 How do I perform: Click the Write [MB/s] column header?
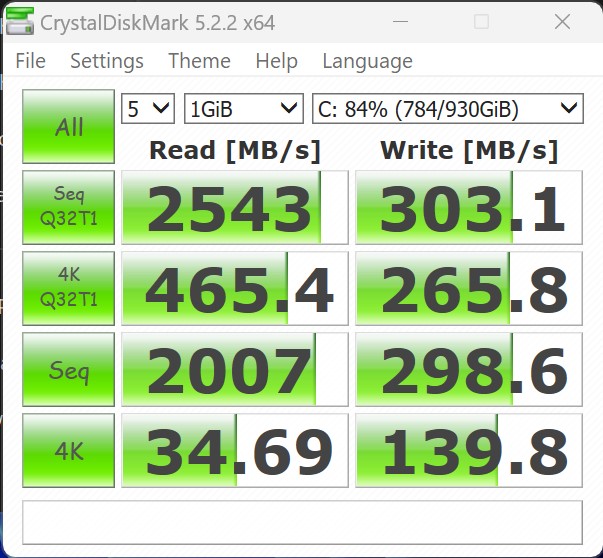click(469, 151)
